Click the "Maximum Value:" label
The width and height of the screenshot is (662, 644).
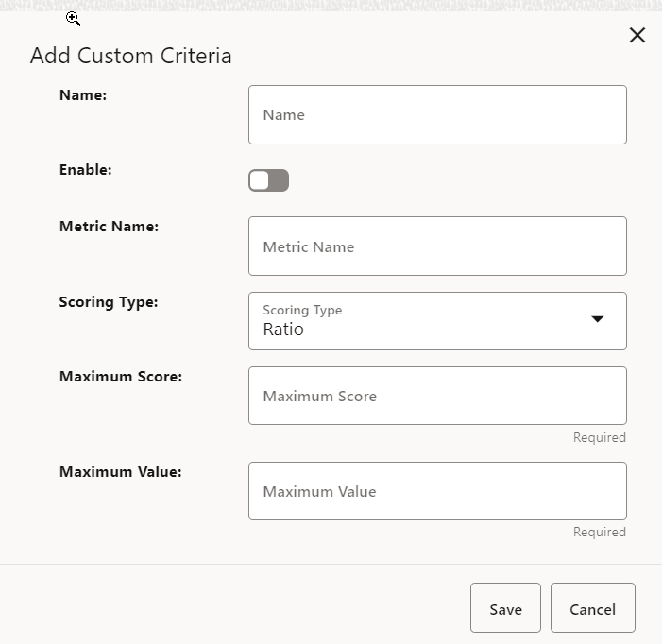pos(121,471)
